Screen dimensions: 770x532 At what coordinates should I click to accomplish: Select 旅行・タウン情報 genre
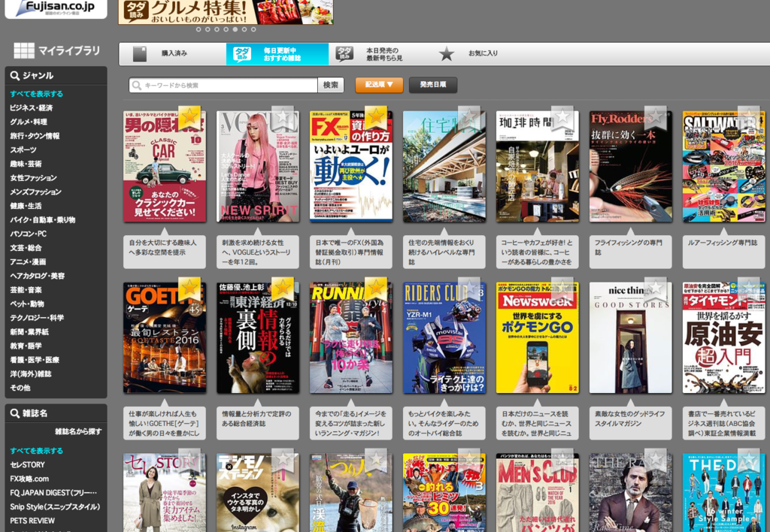(35, 136)
